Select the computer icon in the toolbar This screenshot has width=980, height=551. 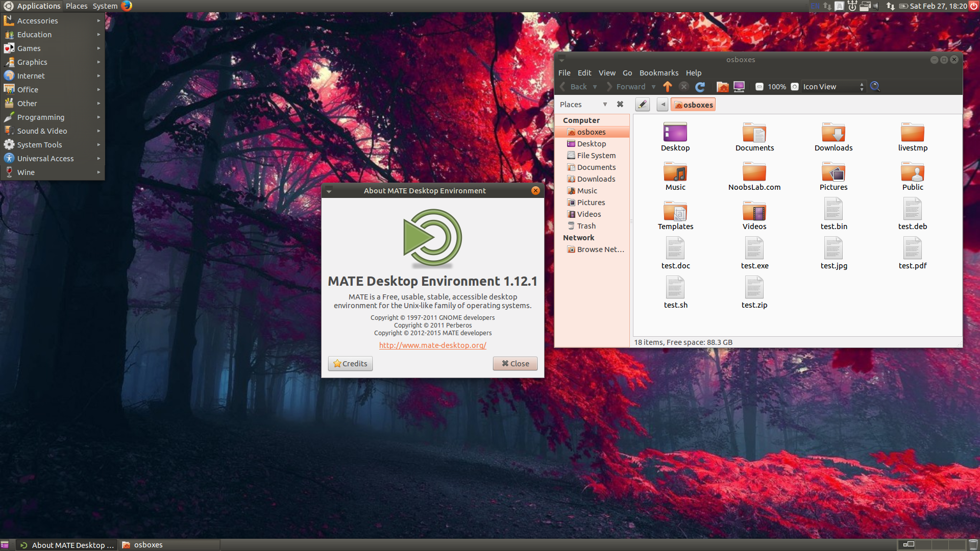739,87
